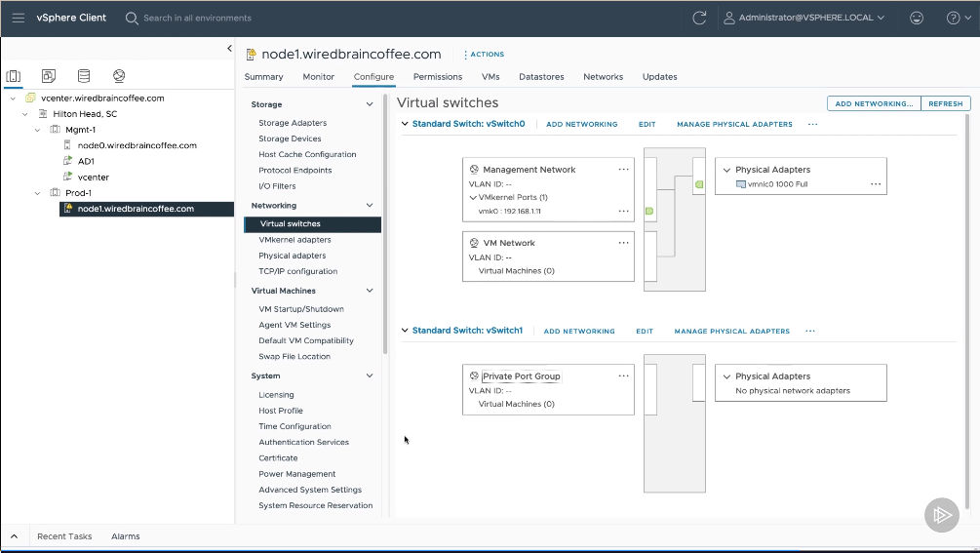Collapse vSwitch1 Physical Adapters group
This screenshot has width=980, height=553.
tap(726, 376)
